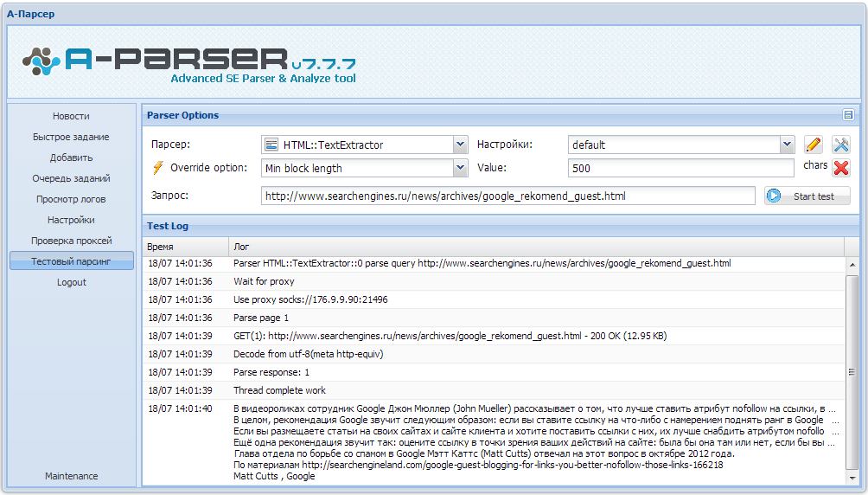Click Logout in the sidebar
This screenshot has width=868, height=495.
72,282
